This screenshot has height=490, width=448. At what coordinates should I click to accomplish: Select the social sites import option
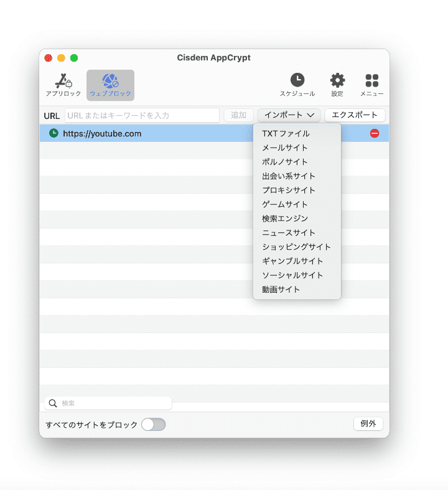tap(292, 275)
